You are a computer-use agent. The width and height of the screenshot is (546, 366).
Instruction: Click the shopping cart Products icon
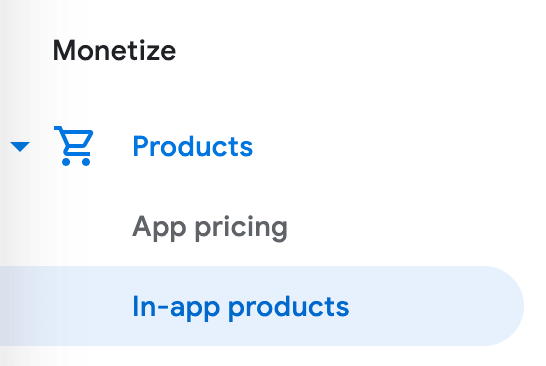[74, 146]
